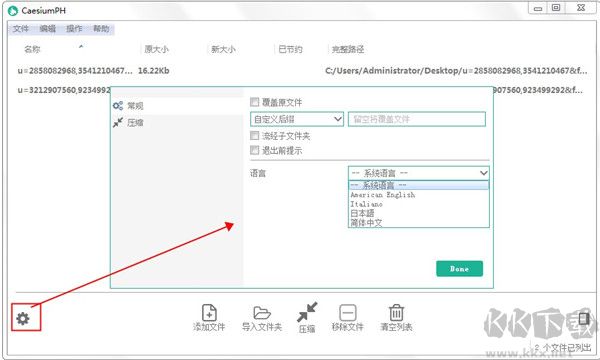The width and height of the screenshot is (600, 360).
Task: Choose 日本語 from language list
Action: coord(419,213)
